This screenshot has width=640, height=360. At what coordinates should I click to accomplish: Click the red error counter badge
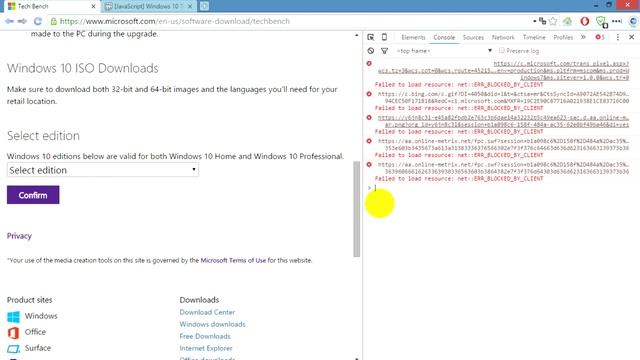(x=600, y=37)
